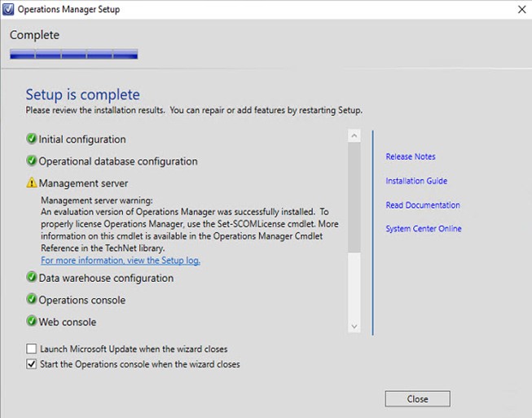Click the green check beside Operations console
The height and width of the screenshot is (418, 532).
click(x=32, y=300)
